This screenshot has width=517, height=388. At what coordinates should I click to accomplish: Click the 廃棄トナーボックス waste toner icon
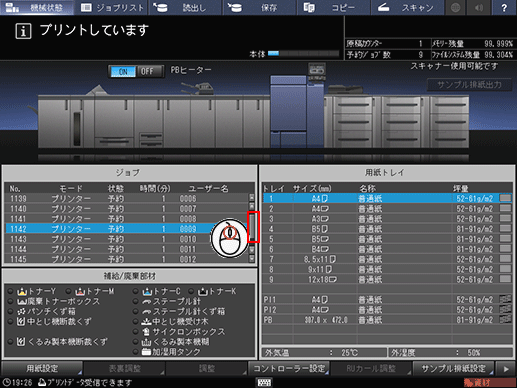coord(22,302)
